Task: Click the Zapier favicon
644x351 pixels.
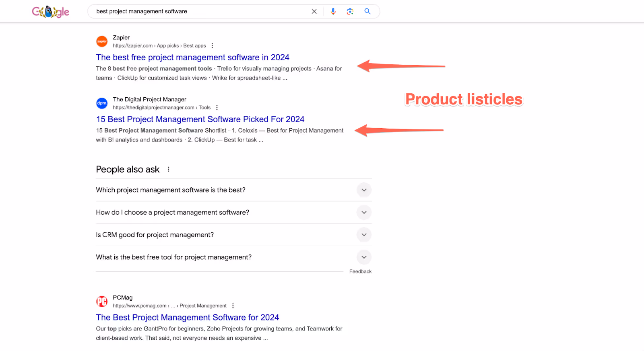Action: [102, 41]
